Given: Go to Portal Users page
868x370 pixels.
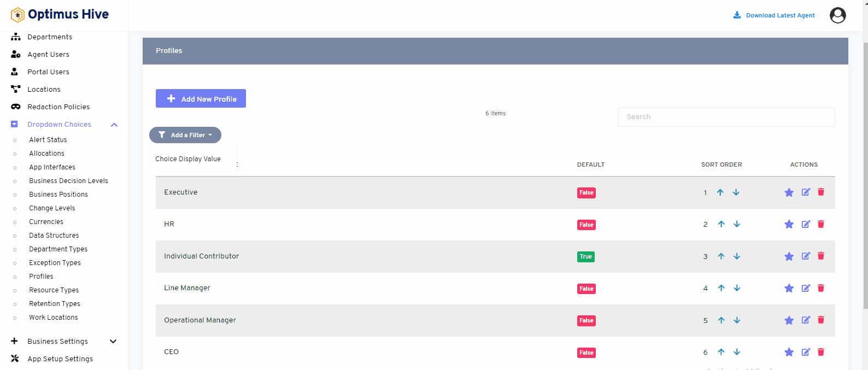Looking at the screenshot, I should [x=48, y=72].
